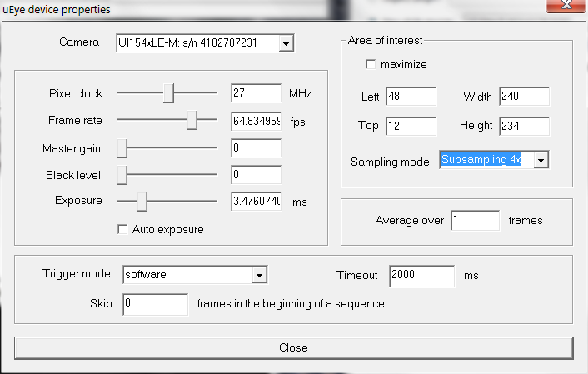The height and width of the screenshot is (374, 588).
Task: Focus the Pixel clock MHz field
Action: coord(256,93)
